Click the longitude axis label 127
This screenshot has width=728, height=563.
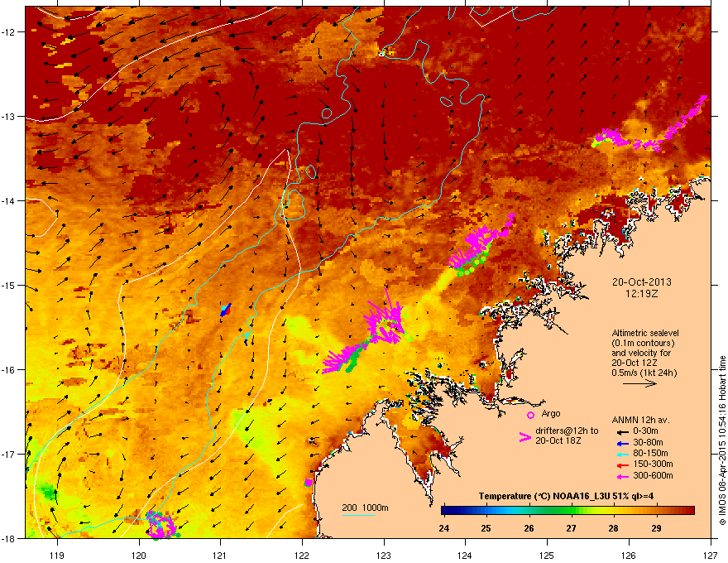tap(711, 555)
